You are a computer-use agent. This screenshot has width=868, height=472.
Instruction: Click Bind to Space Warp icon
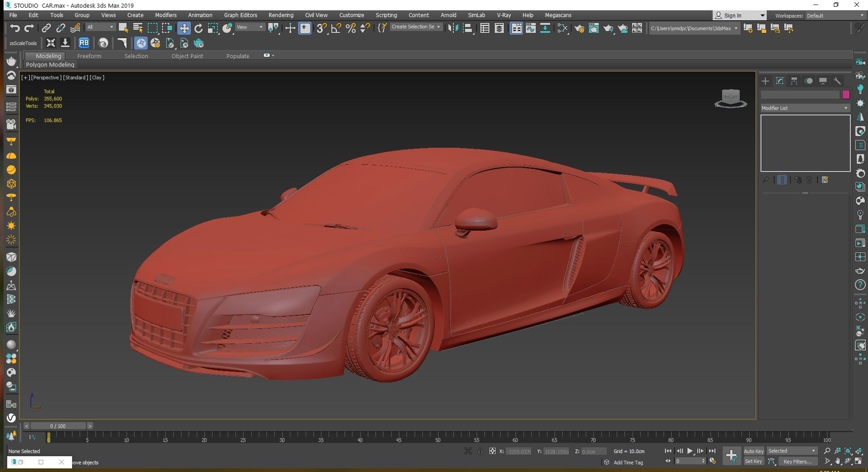click(75, 28)
